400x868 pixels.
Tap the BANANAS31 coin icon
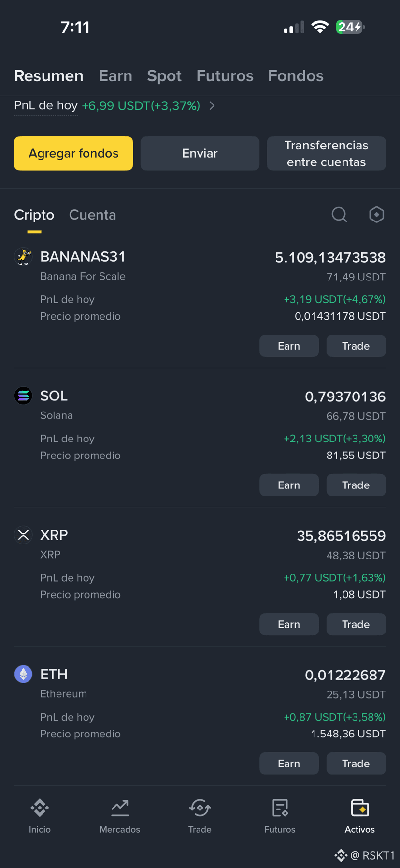pyautogui.click(x=23, y=256)
